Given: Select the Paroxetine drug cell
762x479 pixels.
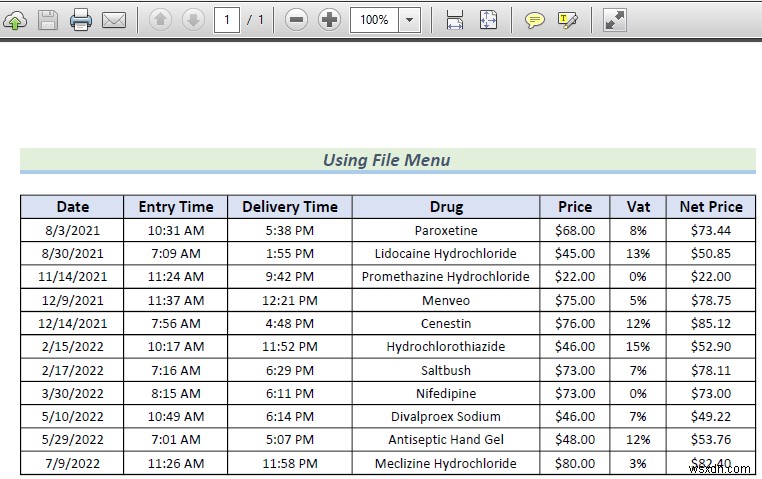Looking at the screenshot, I should pyautogui.click(x=446, y=230).
